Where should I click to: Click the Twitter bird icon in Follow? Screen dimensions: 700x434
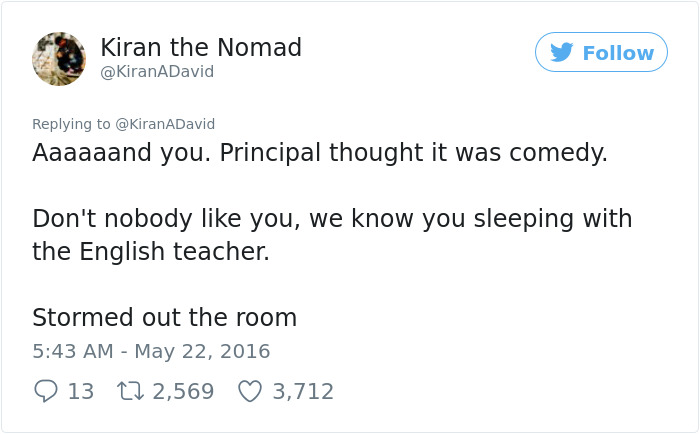tap(562, 53)
